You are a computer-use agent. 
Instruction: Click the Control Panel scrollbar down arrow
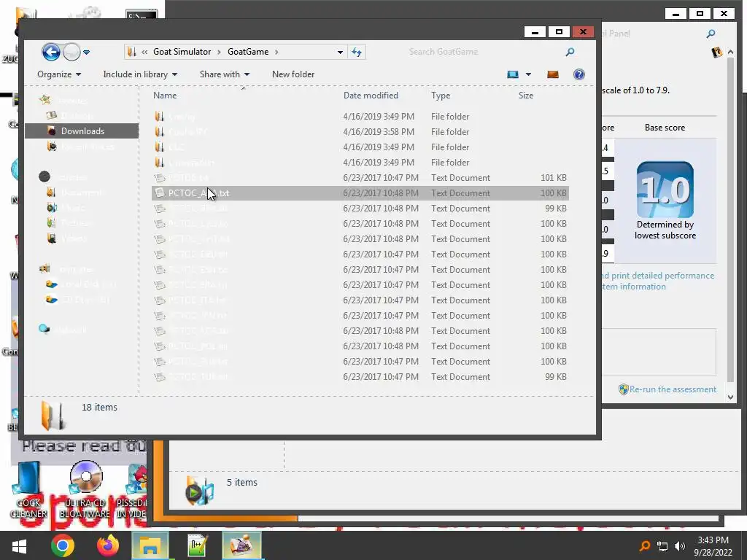731,397
